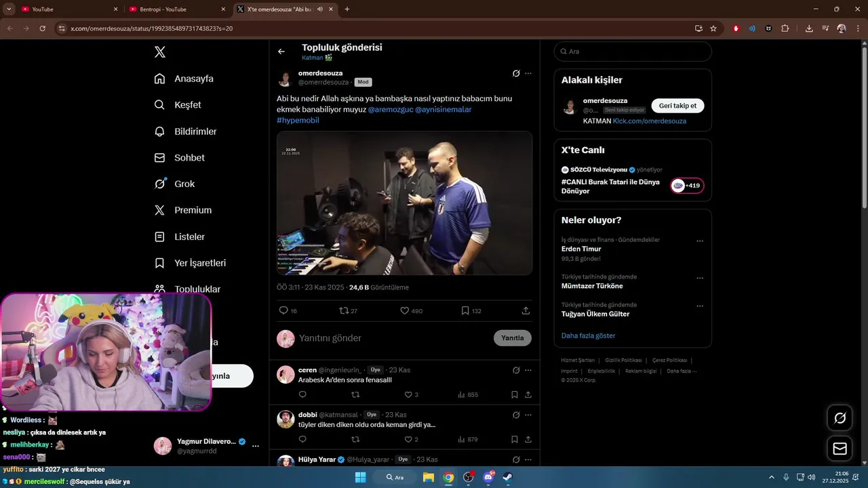Open Steam from the taskbar
The height and width of the screenshot is (488, 868).
(x=507, y=477)
